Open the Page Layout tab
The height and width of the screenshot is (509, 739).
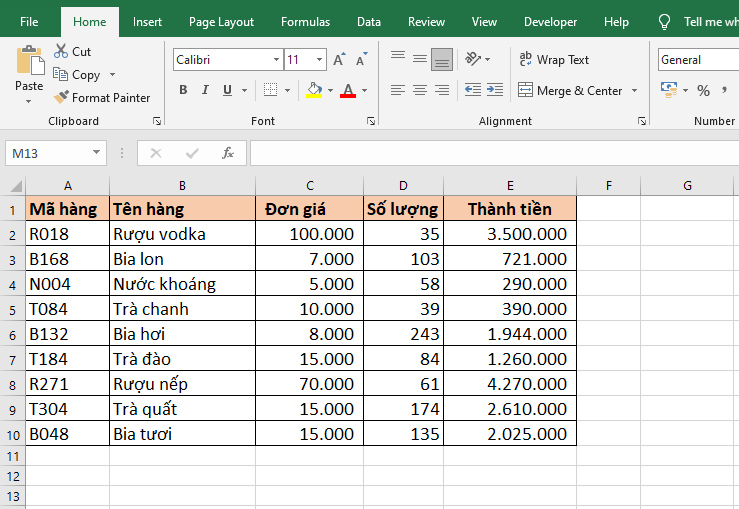coord(221,22)
